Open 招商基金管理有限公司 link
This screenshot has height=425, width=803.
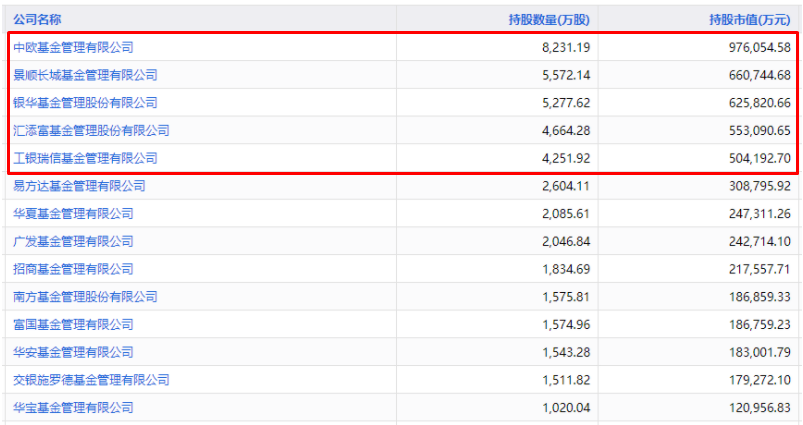pyautogui.click(x=73, y=269)
